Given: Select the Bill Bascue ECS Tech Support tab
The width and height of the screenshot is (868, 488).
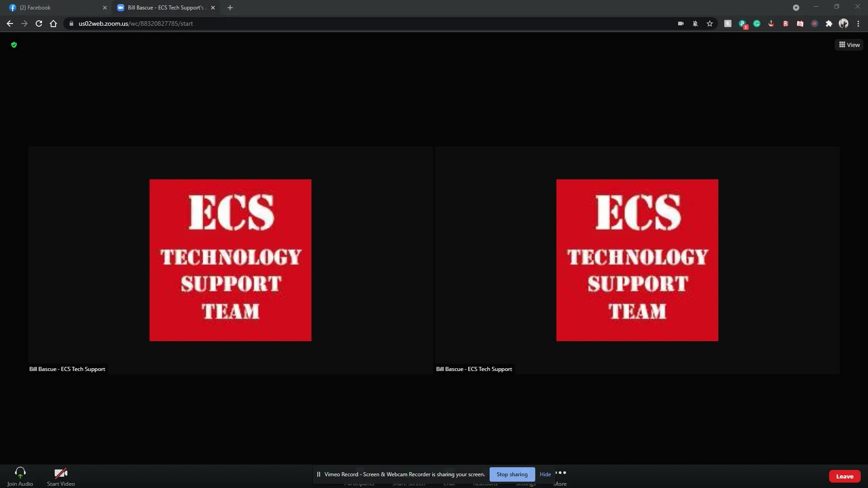Looking at the screenshot, I should [163, 8].
